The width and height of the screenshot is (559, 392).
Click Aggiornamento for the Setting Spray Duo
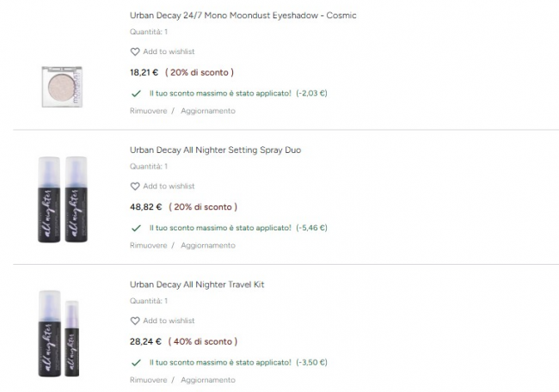(207, 245)
